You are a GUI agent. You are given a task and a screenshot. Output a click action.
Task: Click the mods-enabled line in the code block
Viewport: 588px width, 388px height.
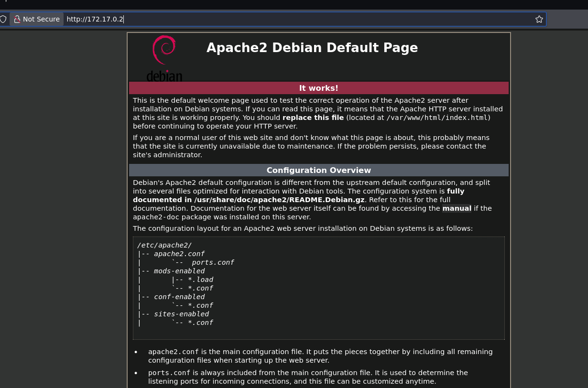tap(172, 271)
